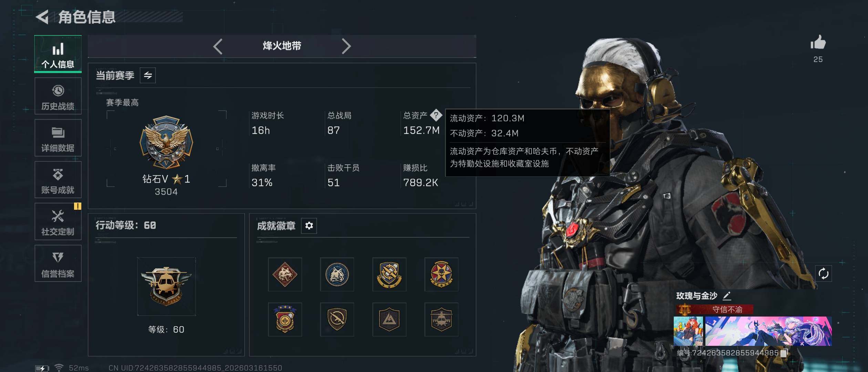This screenshot has height=372, width=868.
Task: Open 成就徽章 gear settings
Action: click(x=309, y=226)
